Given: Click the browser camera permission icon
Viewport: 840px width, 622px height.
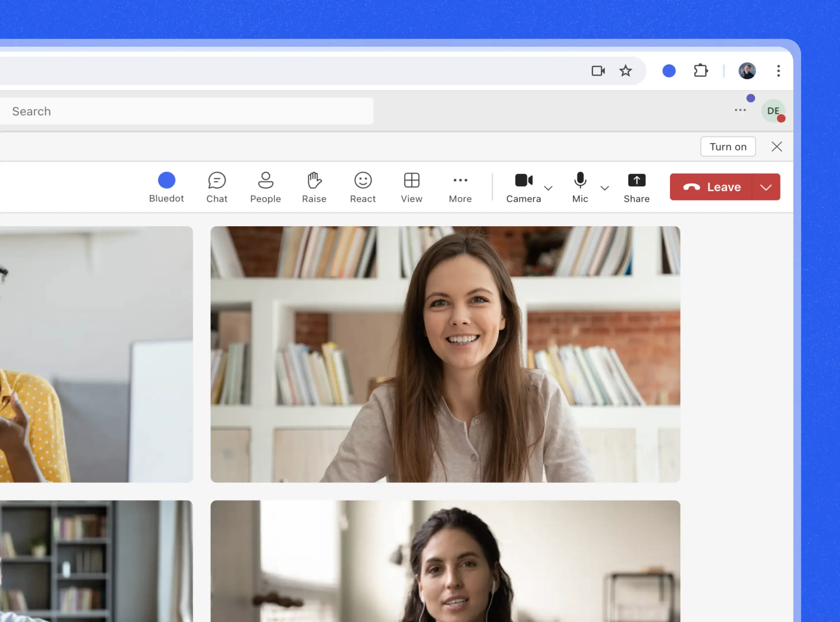Looking at the screenshot, I should click(x=598, y=71).
